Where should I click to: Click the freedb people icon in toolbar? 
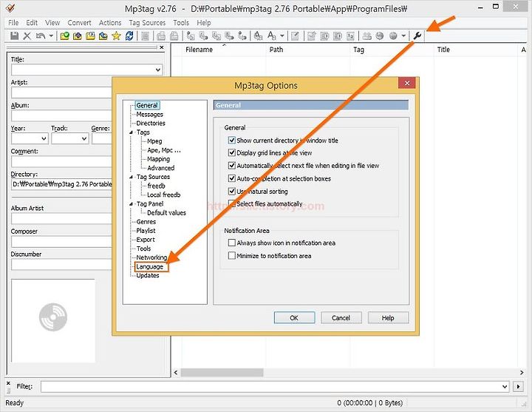[366, 36]
